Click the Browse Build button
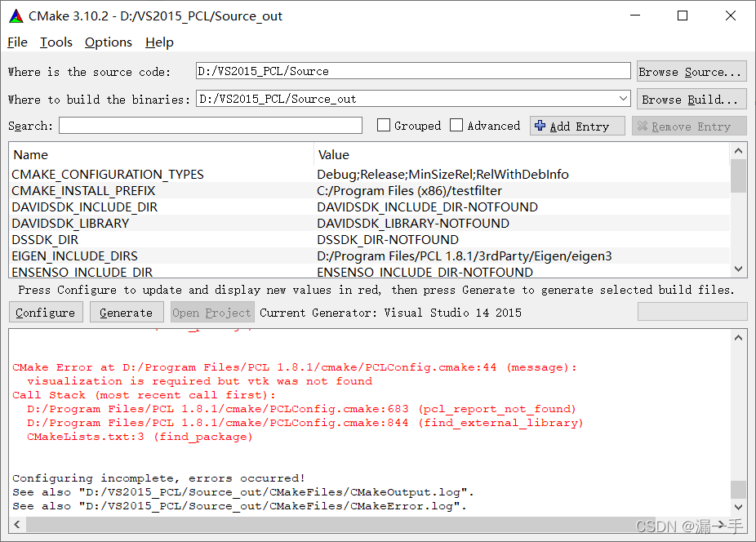Screen dimensions: 756x542 click(x=692, y=100)
